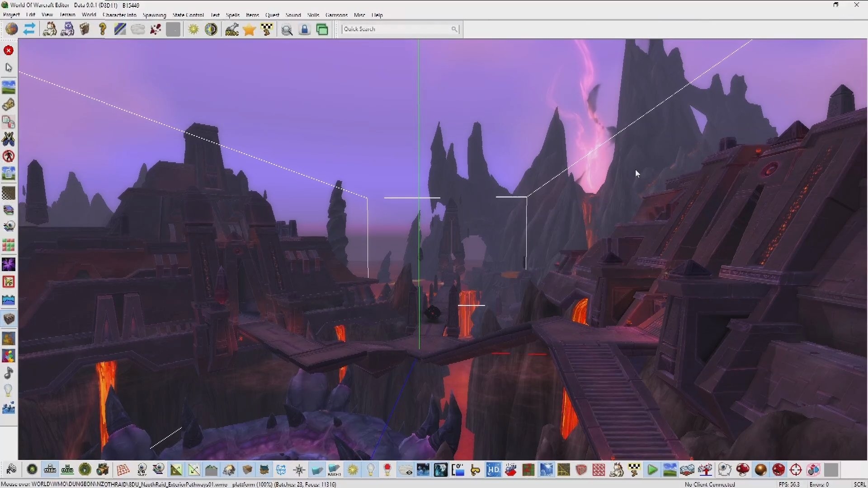The width and height of the screenshot is (868, 488).
Task: Click the magnifying glass toolbar icon
Action: pyautogui.click(x=287, y=29)
